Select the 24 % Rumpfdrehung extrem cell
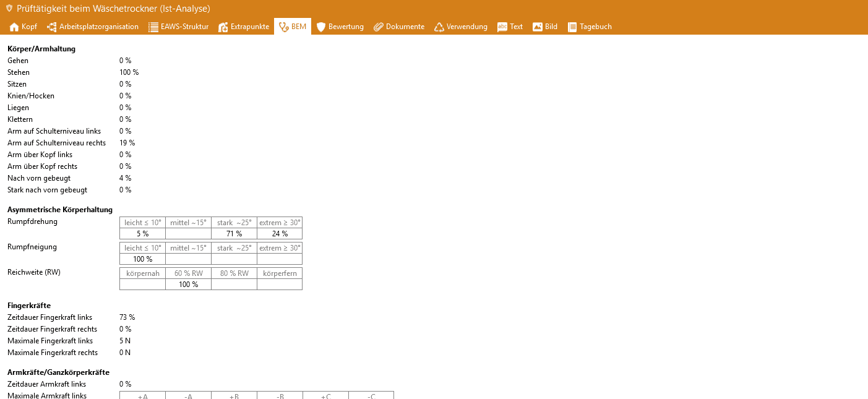The image size is (868, 399). tap(280, 234)
